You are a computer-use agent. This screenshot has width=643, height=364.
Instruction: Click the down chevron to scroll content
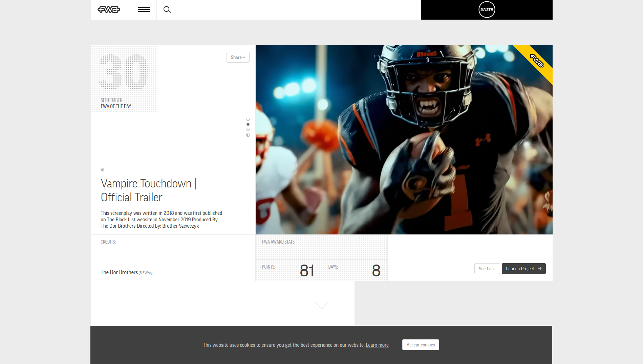coord(321,305)
